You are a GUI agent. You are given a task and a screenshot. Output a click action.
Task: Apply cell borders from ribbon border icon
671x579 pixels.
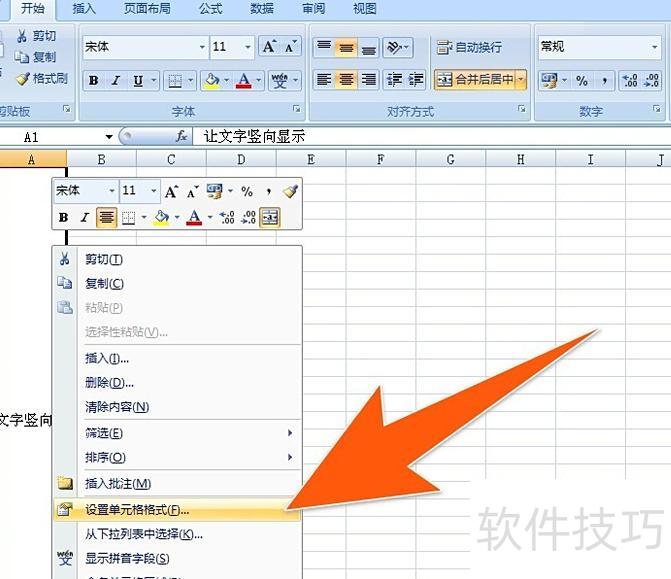[175, 80]
